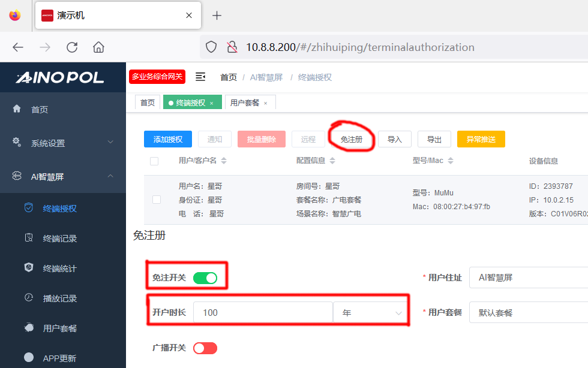Expand the 系统设置 sidebar menu

63,143
